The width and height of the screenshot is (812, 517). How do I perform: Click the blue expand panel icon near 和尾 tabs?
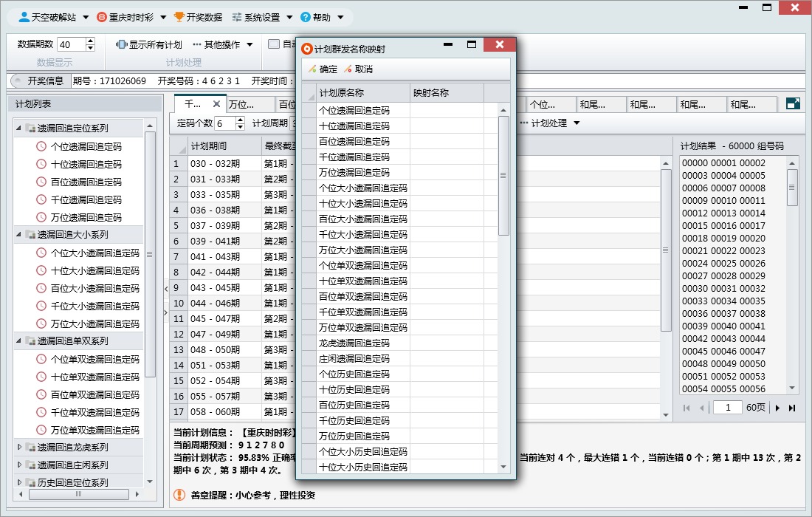click(x=793, y=104)
